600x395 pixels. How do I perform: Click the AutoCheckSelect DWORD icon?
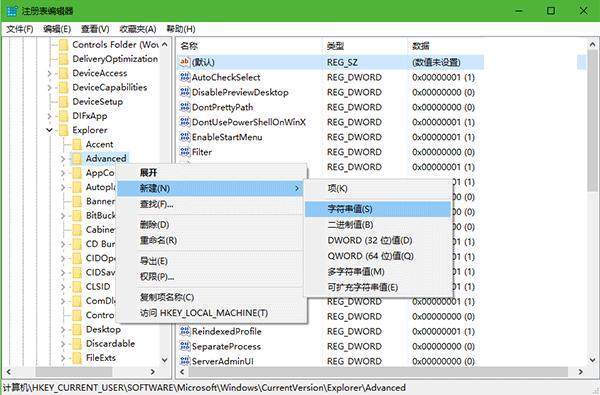[185, 77]
